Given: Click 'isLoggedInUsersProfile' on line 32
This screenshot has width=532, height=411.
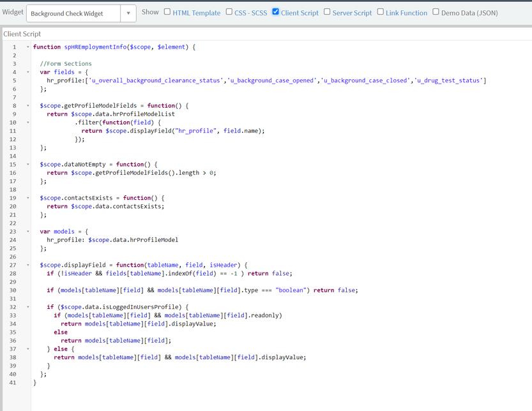Looking at the screenshot, I should click(140, 307).
